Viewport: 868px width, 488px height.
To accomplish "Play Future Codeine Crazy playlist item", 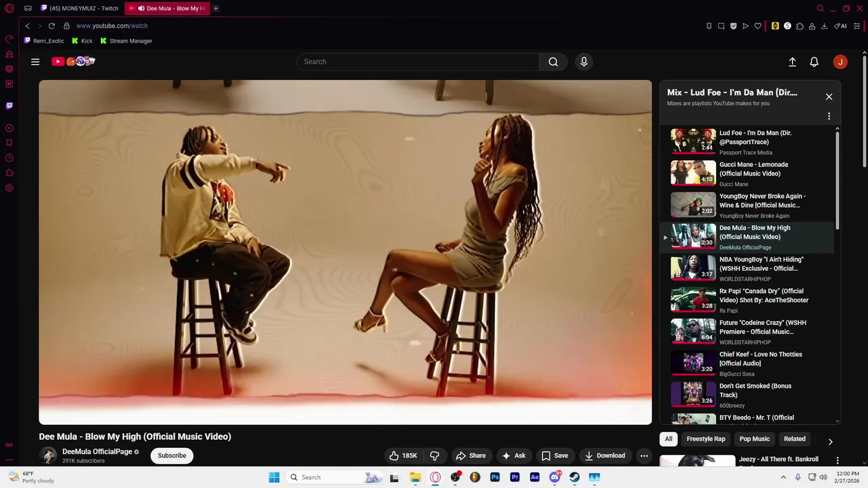I will 749,332.
